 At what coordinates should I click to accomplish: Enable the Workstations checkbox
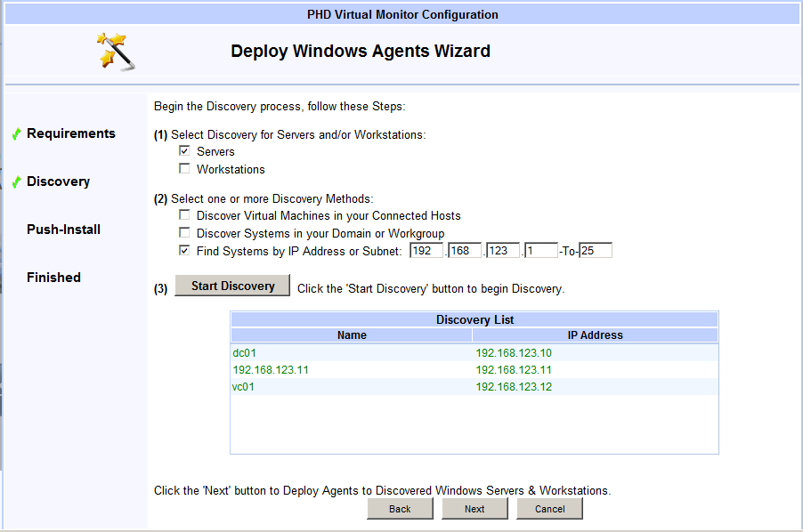click(x=184, y=169)
